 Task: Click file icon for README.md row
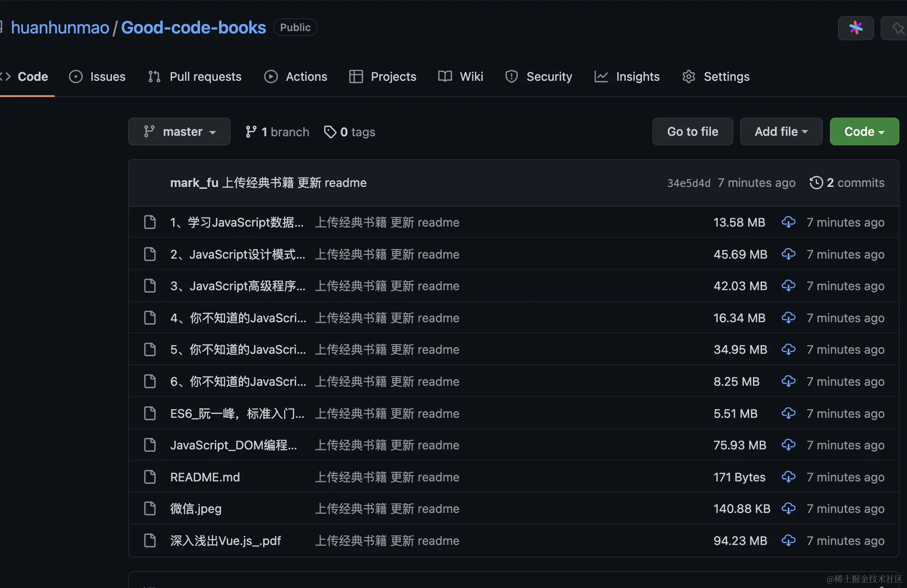150,477
